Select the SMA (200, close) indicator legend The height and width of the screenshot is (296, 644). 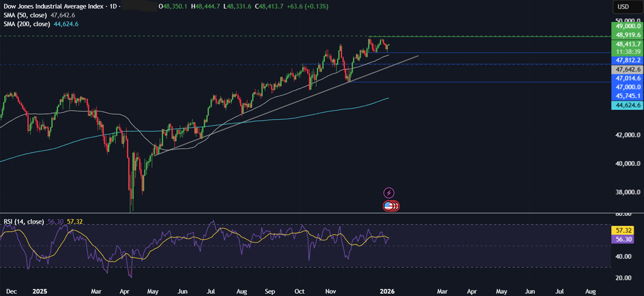[28, 24]
